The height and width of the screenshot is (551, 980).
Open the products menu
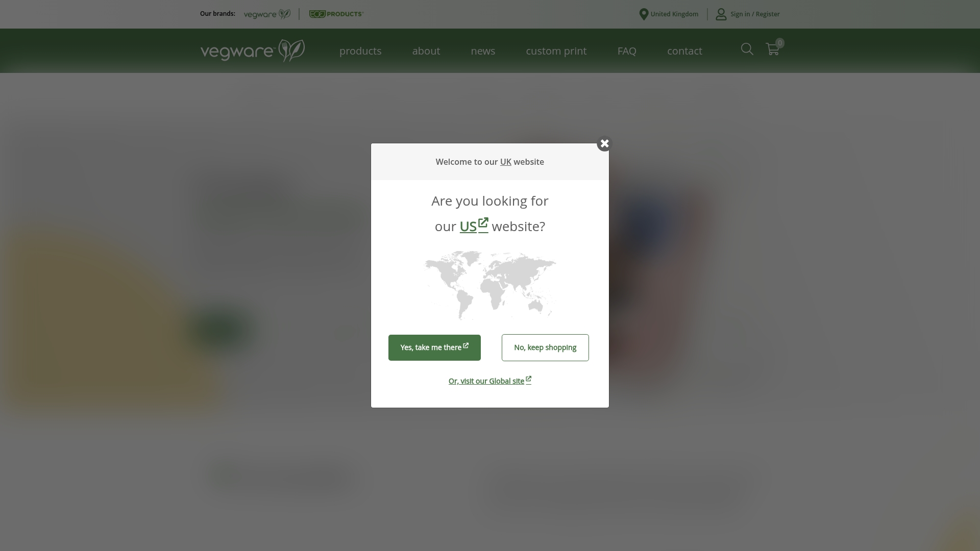pos(360,51)
